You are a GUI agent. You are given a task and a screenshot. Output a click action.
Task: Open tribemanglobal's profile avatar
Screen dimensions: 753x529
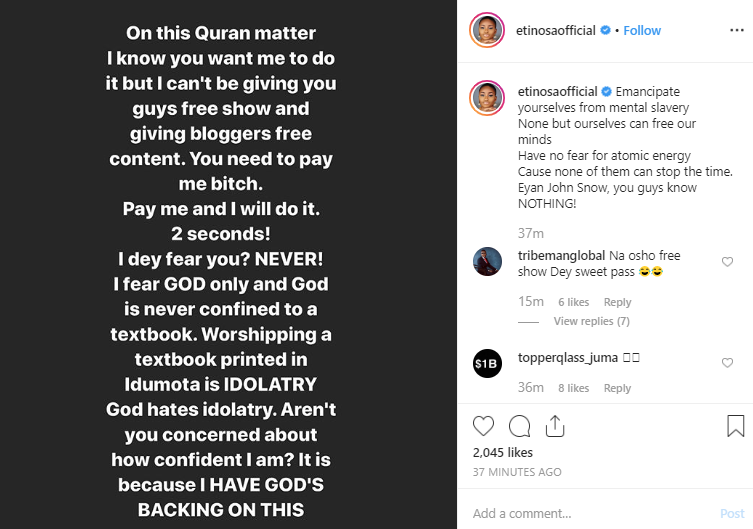487,262
